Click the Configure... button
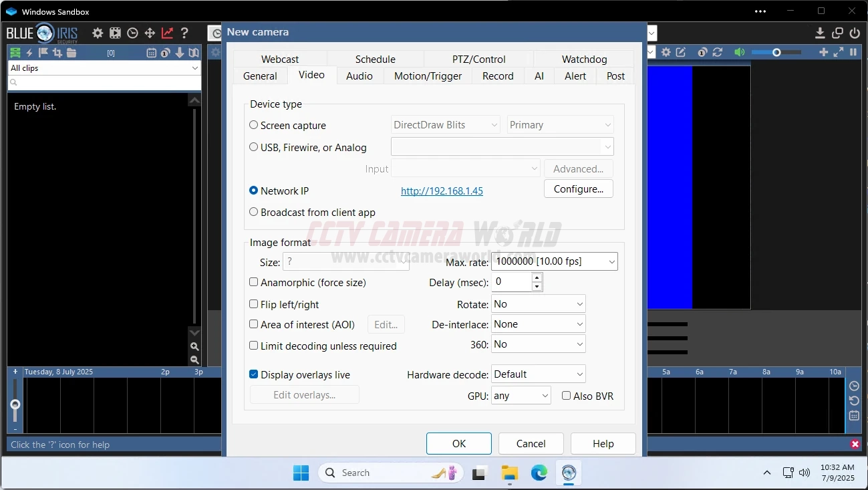The image size is (868, 490). [x=577, y=189]
